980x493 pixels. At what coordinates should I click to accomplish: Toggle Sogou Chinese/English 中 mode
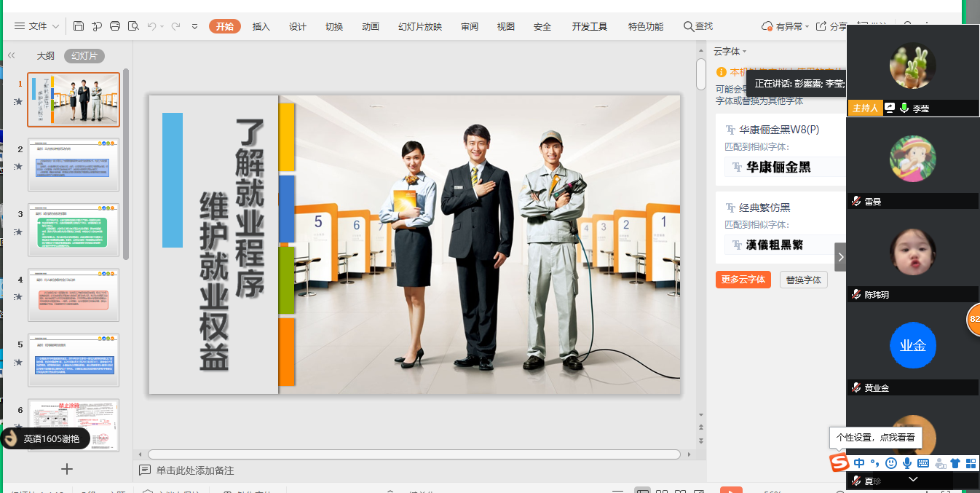(x=859, y=463)
